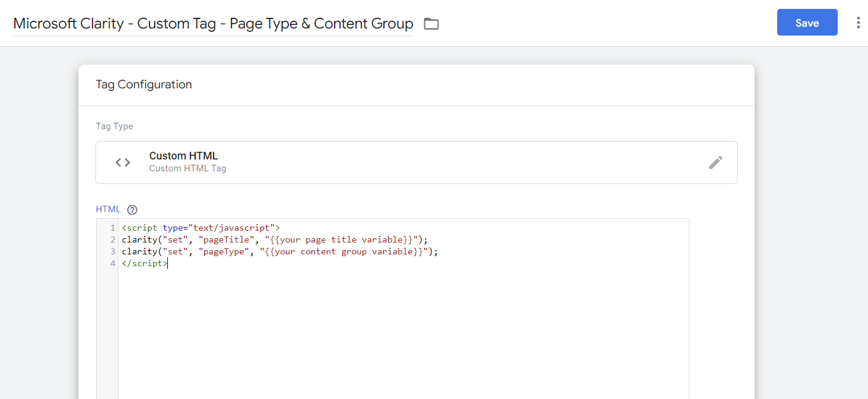Image resolution: width=868 pixels, height=399 pixels.
Task: Click the pencil edit icon for tag type
Action: point(716,162)
